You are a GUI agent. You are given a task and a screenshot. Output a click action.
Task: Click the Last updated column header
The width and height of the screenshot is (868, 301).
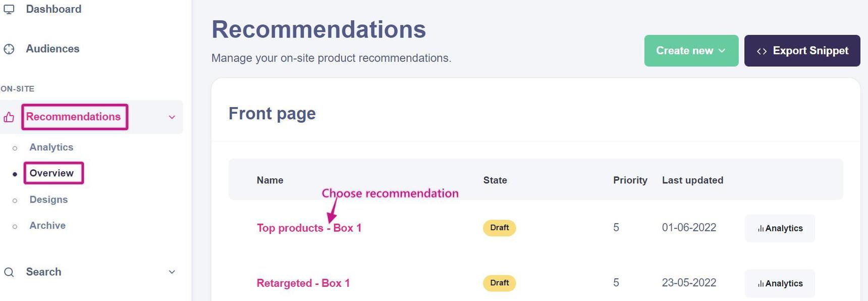point(692,180)
